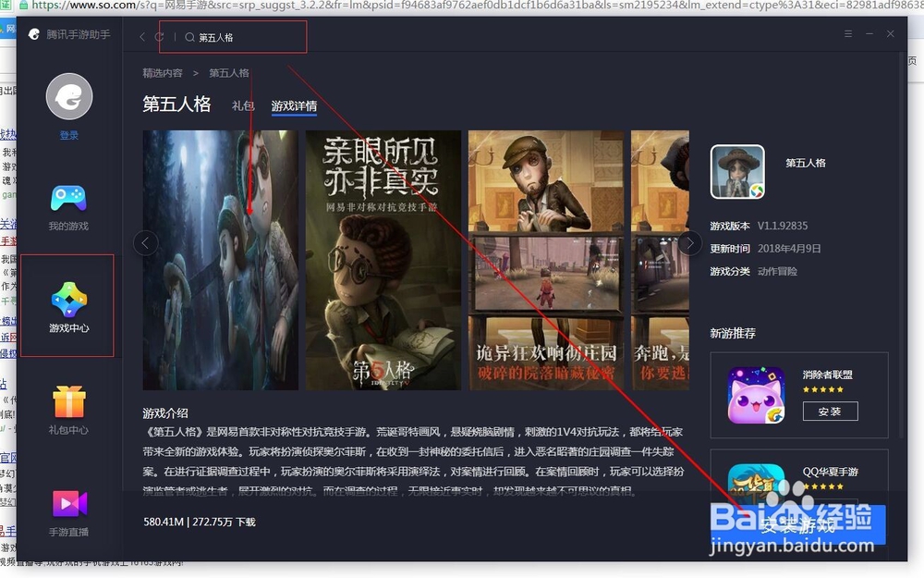
Task: Open the 诡异狂欢响彻庄园 screenshot
Action: click(546, 260)
